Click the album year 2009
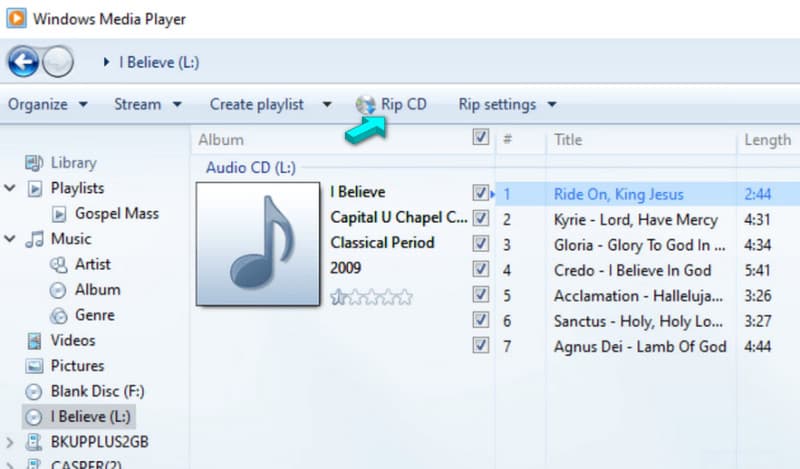Image resolution: width=800 pixels, height=469 pixels. point(345,268)
